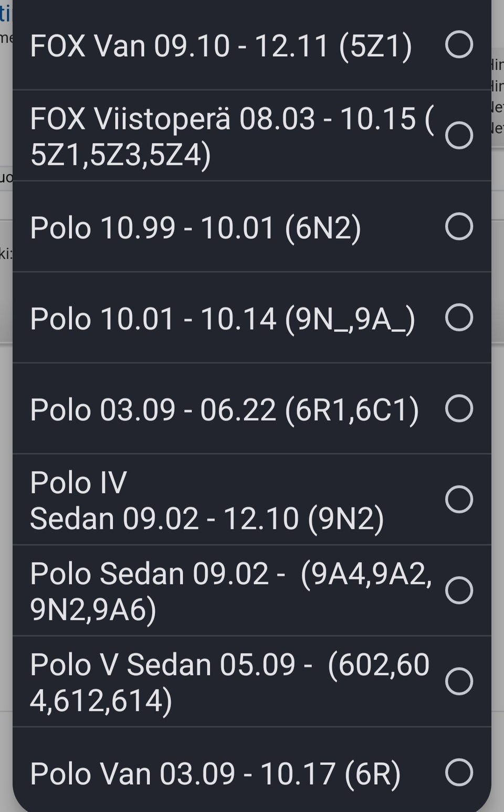Choose the Polo Van 03.09 - 10.17 radio button
504x812 pixels.
[x=459, y=772]
